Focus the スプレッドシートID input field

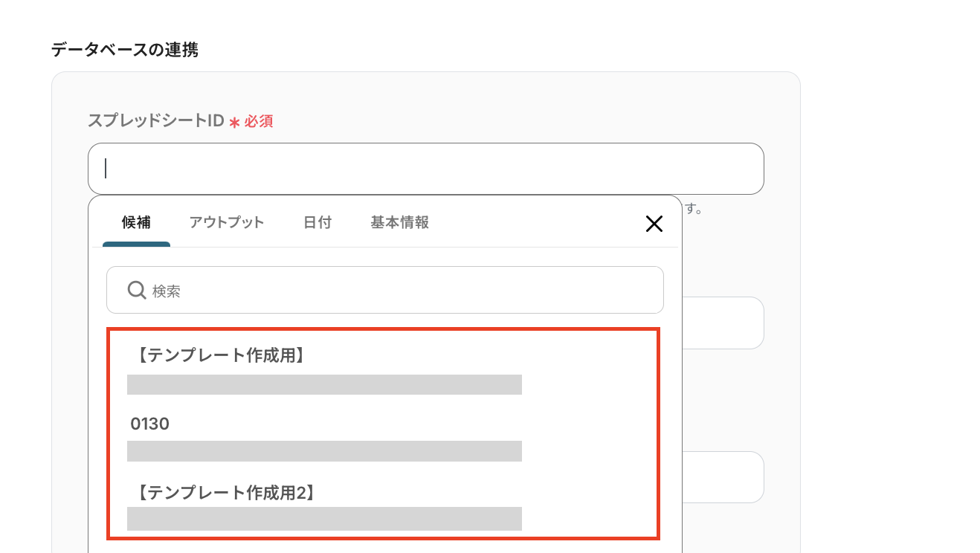coord(425,169)
